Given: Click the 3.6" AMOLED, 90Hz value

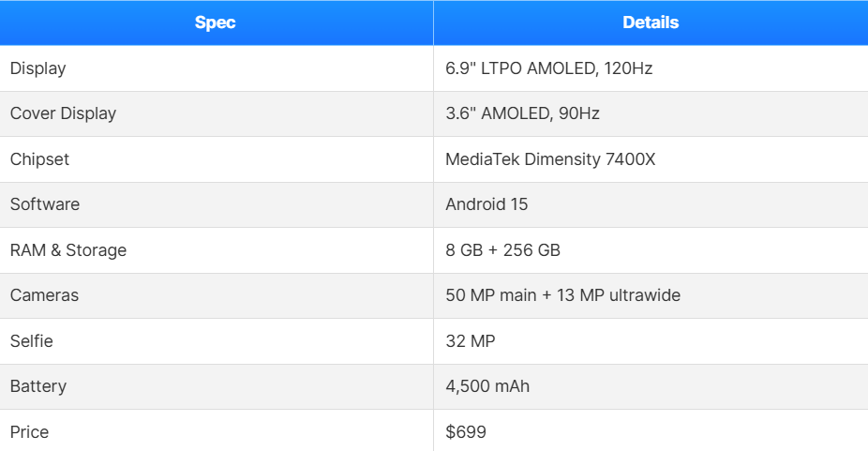Looking at the screenshot, I should [523, 113].
